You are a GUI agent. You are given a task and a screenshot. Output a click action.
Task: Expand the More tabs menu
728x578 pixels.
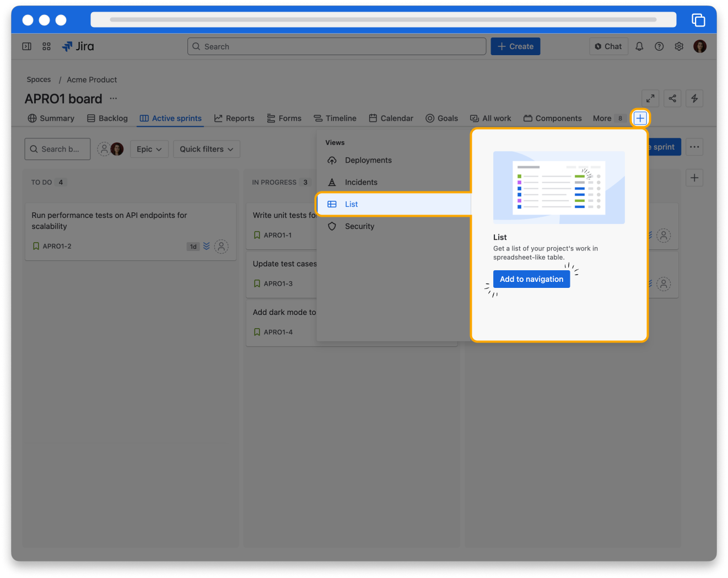(608, 118)
